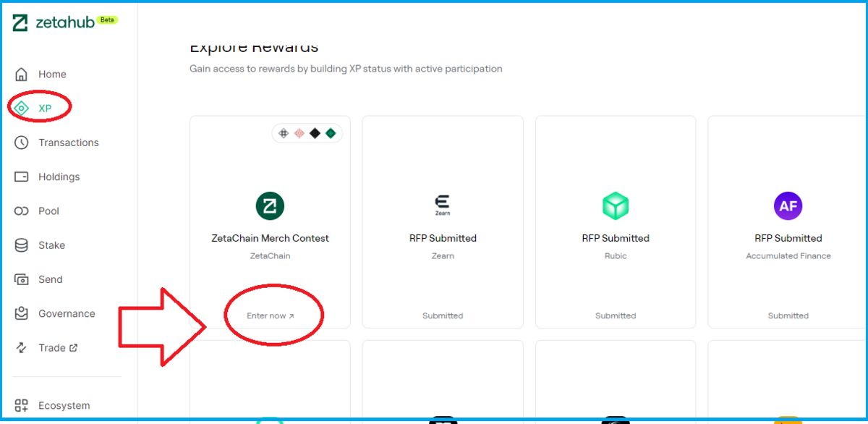Open Ecosystem in the sidebar
Screen dimensions: 868x424
click(64, 405)
